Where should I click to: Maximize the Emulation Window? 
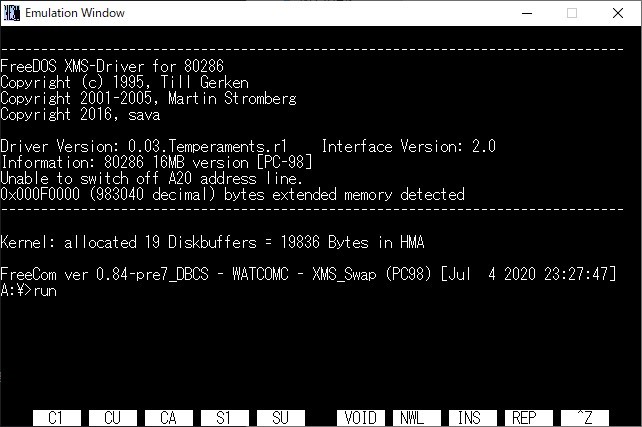click(x=572, y=13)
